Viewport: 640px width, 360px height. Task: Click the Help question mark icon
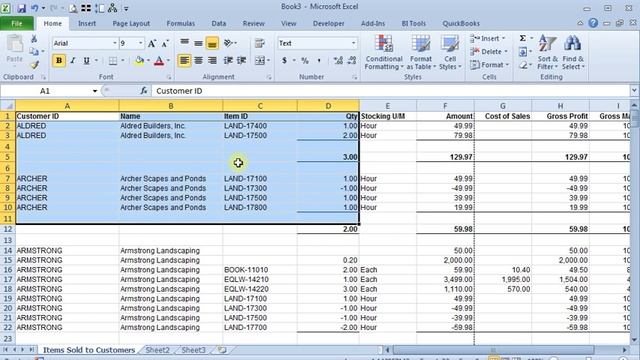(593, 23)
